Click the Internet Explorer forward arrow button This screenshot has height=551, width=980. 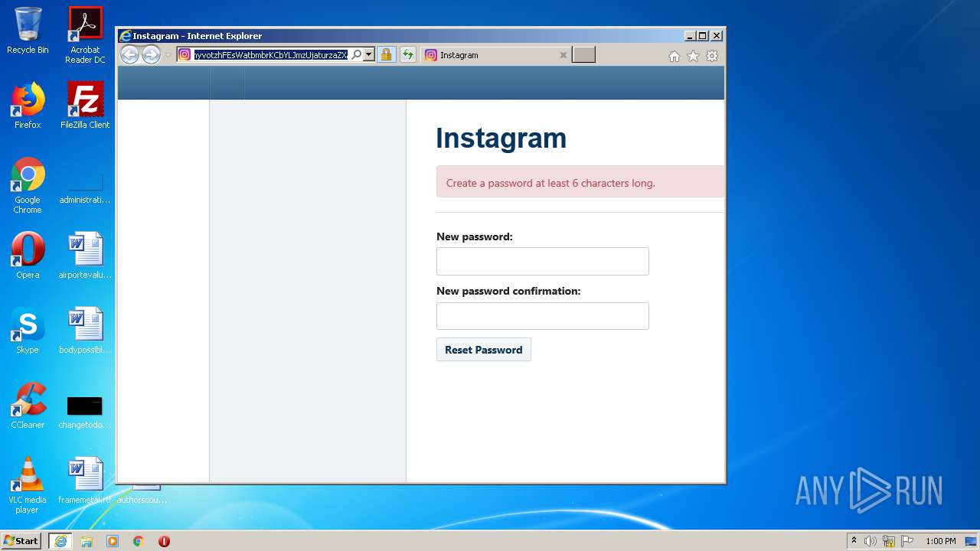[x=152, y=54]
